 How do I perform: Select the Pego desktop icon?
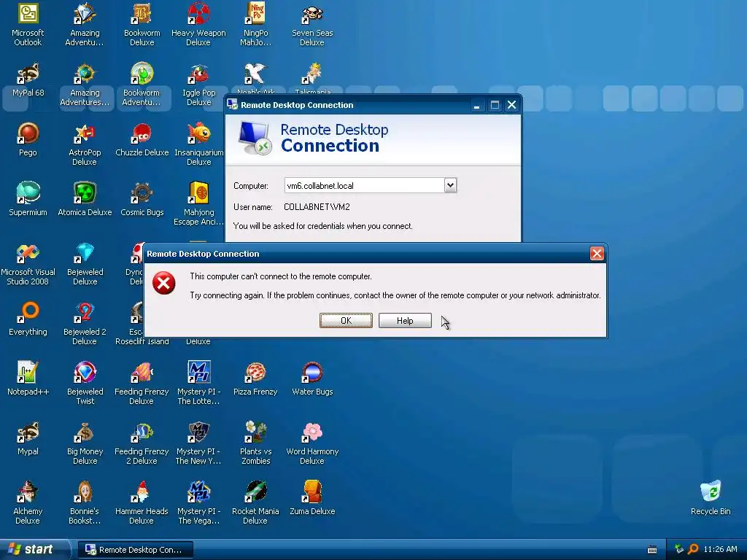click(28, 139)
